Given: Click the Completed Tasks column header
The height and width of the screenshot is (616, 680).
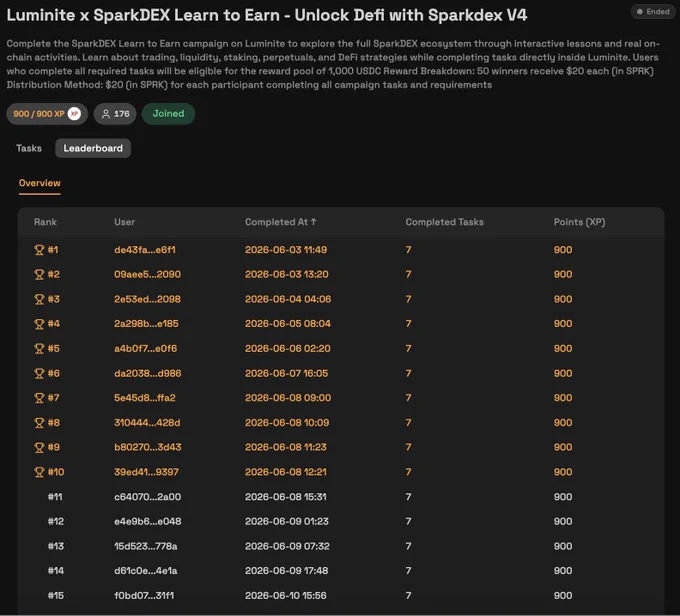Looking at the screenshot, I should click(x=445, y=222).
